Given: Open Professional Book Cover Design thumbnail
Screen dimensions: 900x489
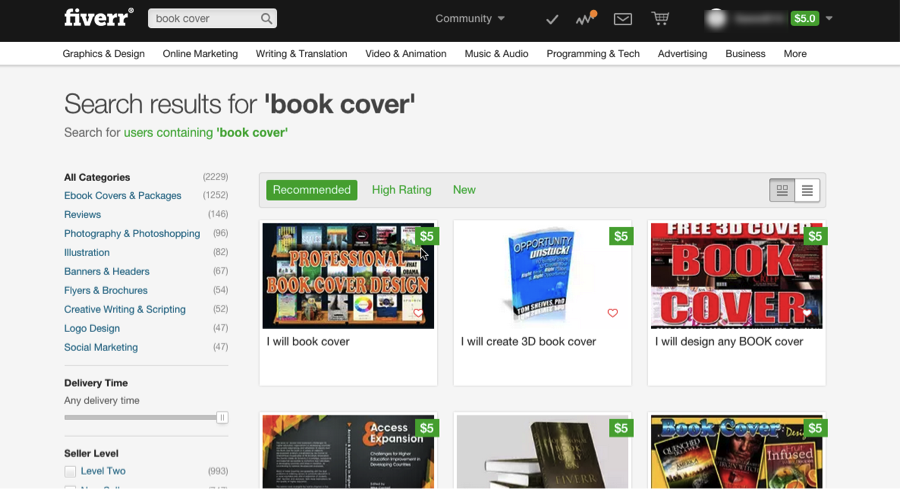Looking at the screenshot, I should point(348,276).
